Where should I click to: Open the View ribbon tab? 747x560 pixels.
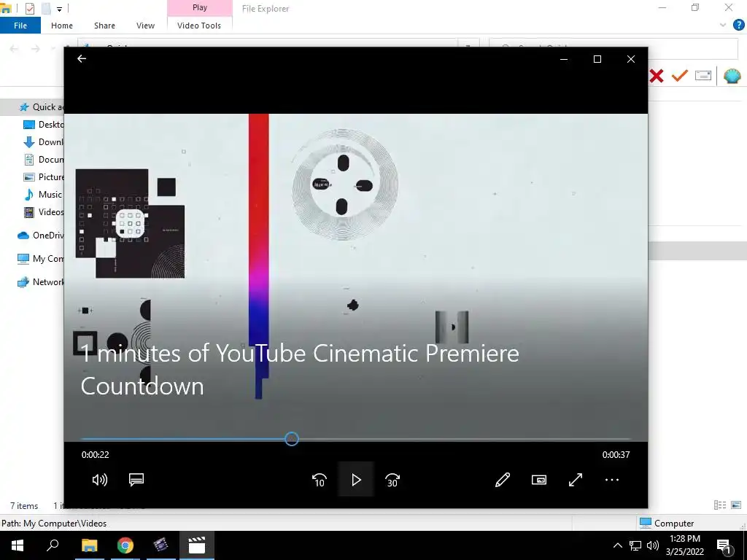(x=145, y=26)
